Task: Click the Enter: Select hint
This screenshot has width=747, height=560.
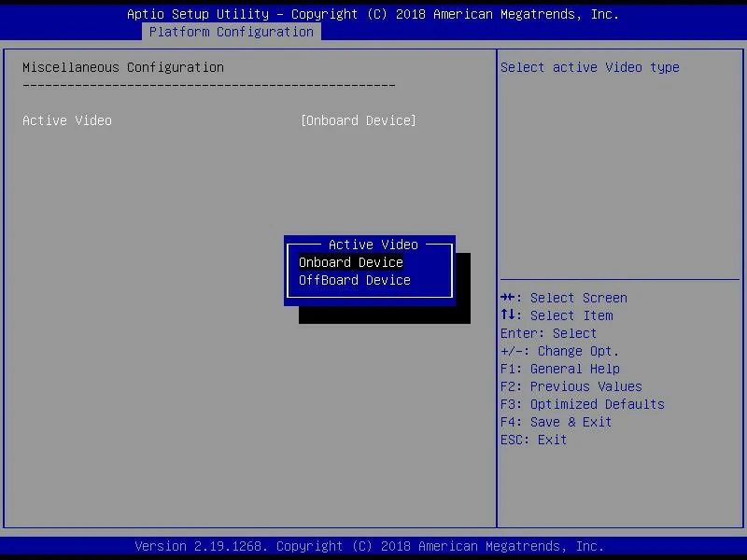Action: point(548,333)
